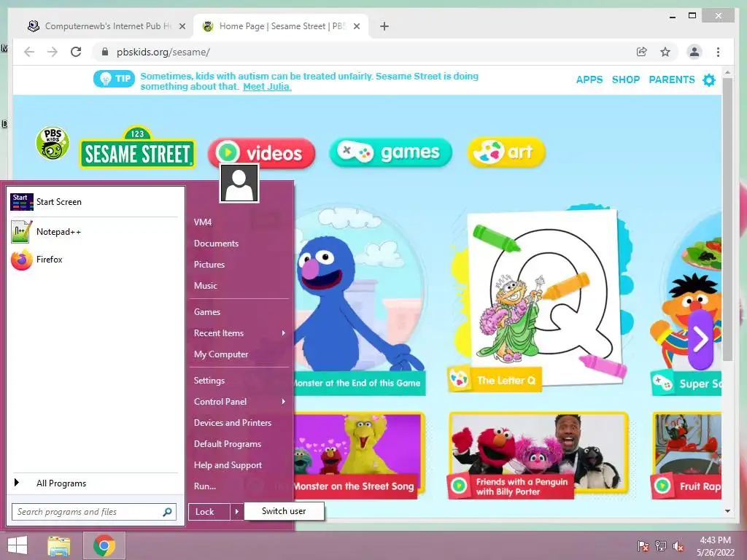This screenshot has height=560, width=747.
Task: Open Help and Support
Action: [x=239, y=465]
